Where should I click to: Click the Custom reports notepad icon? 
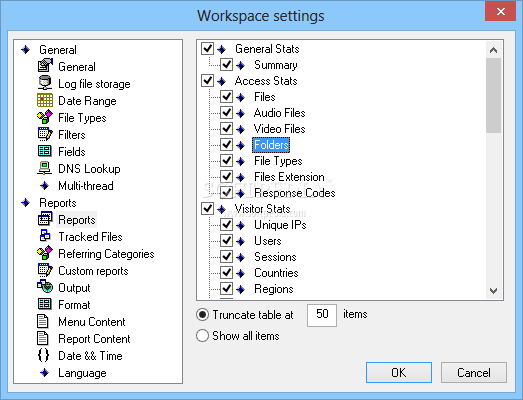tap(45, 270)
